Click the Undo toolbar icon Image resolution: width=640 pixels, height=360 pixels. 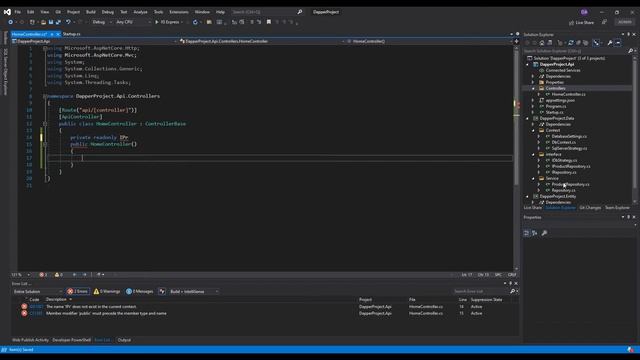pos(68,22)
